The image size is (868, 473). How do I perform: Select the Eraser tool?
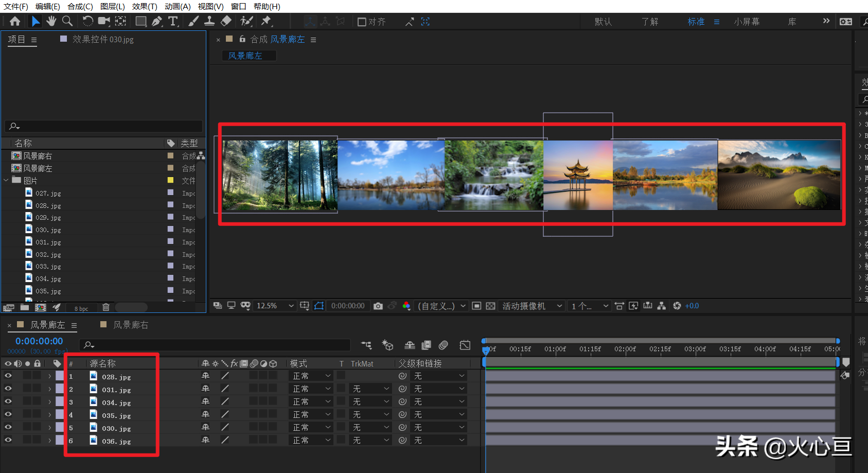[226, 21]
